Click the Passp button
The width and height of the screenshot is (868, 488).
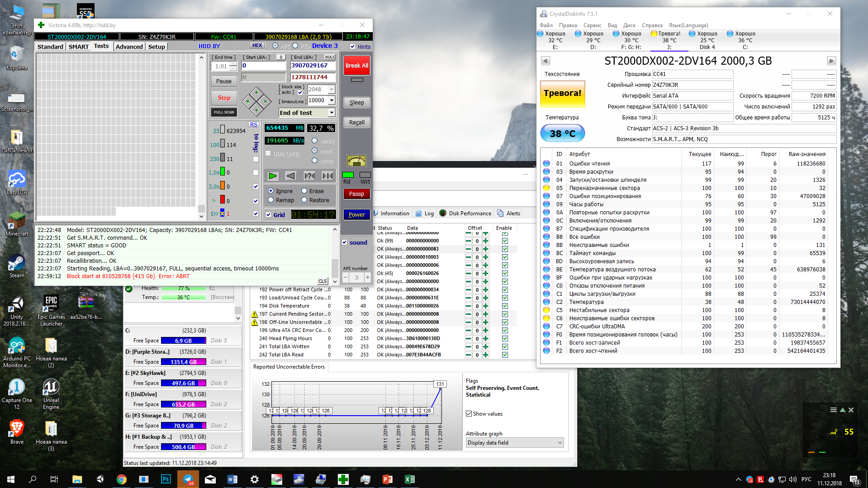356,194
